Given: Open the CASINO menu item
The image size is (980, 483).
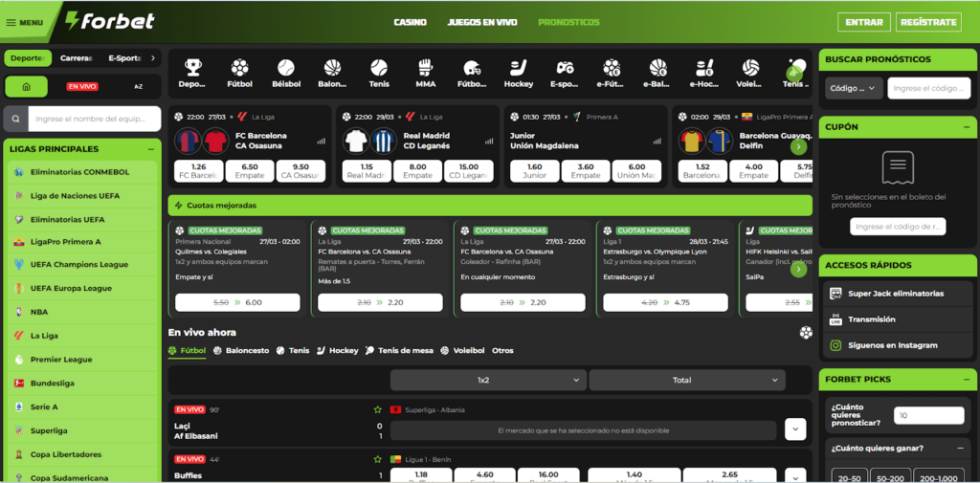Looking at the screenshot, I should tap(410, 23).
